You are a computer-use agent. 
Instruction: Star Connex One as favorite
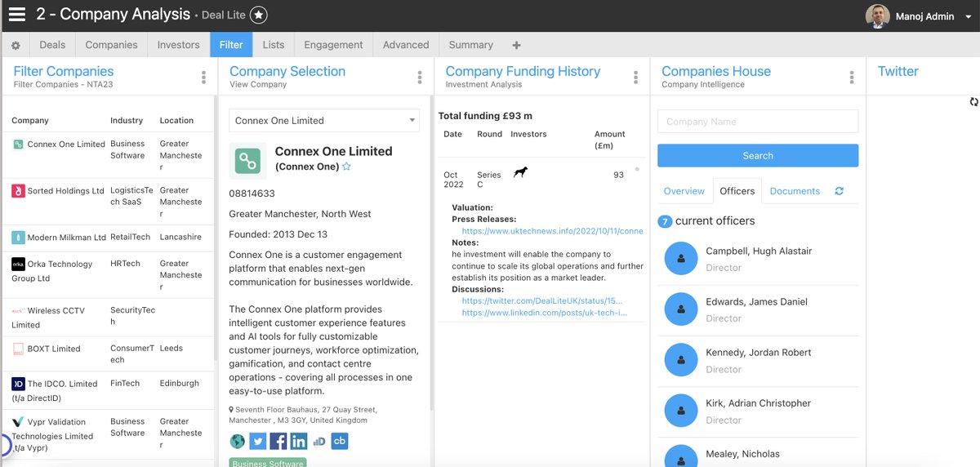(346, 167)
